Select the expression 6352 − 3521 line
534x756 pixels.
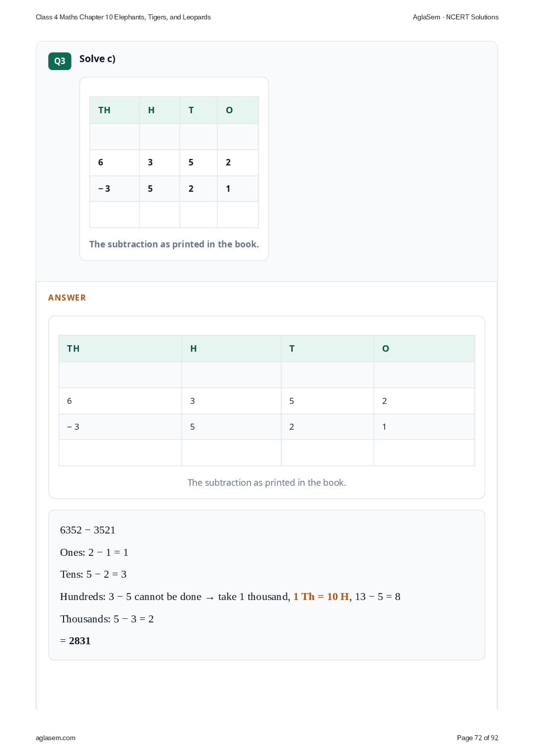(88, 530)
